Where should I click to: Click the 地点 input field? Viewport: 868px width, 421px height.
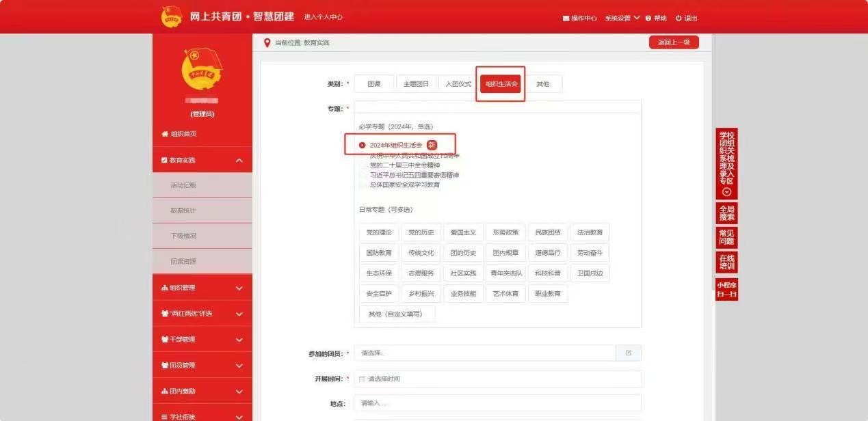coord(497,403)
